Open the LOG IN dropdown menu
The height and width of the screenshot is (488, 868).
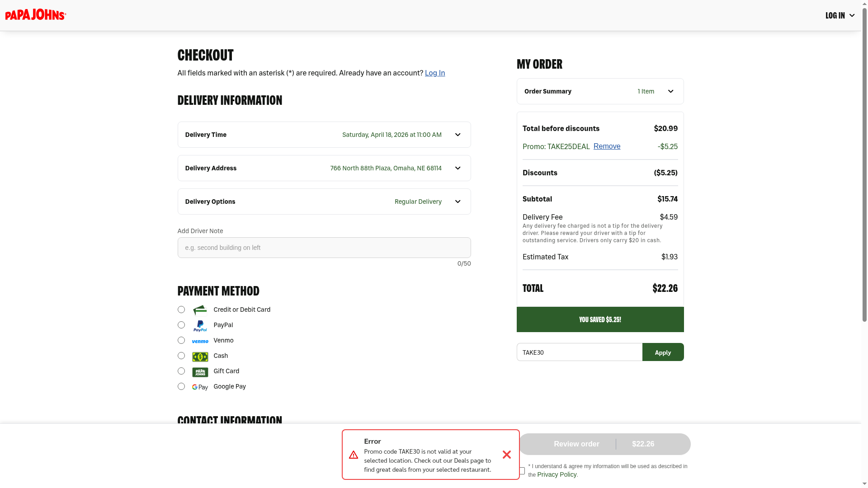pyautogui.click(x=840, y=15)
